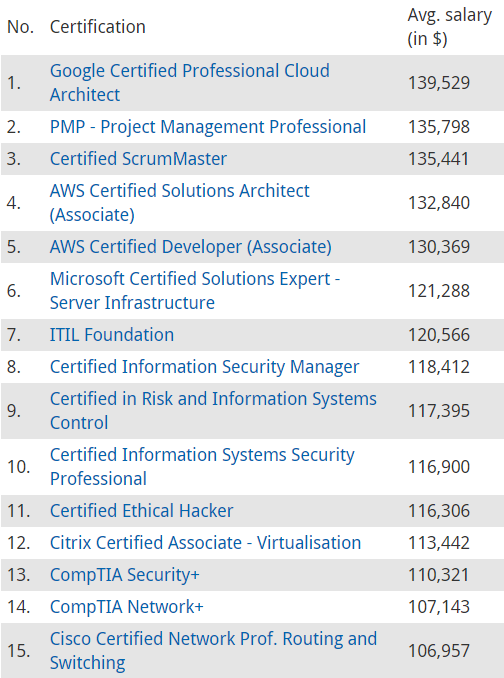Open Google Certified Professional Cloud Architect link
This screenshot has width=504, height=678.
189,83
